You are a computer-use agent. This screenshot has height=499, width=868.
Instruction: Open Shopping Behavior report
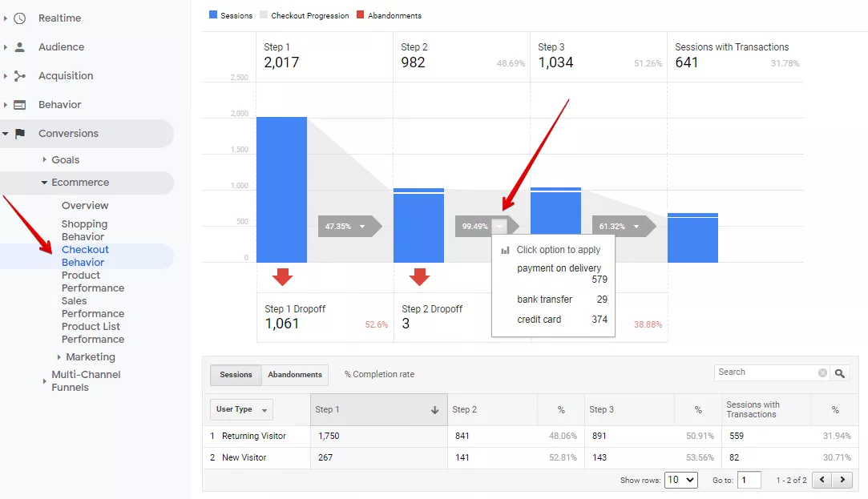coord(84,230)
